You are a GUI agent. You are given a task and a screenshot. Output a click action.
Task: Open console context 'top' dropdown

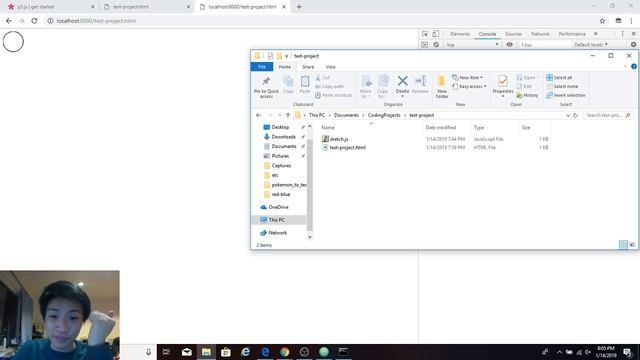(473, 44)
